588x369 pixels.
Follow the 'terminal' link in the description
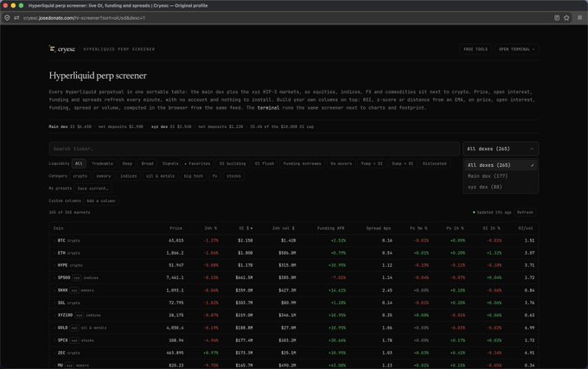click(268, 107)
